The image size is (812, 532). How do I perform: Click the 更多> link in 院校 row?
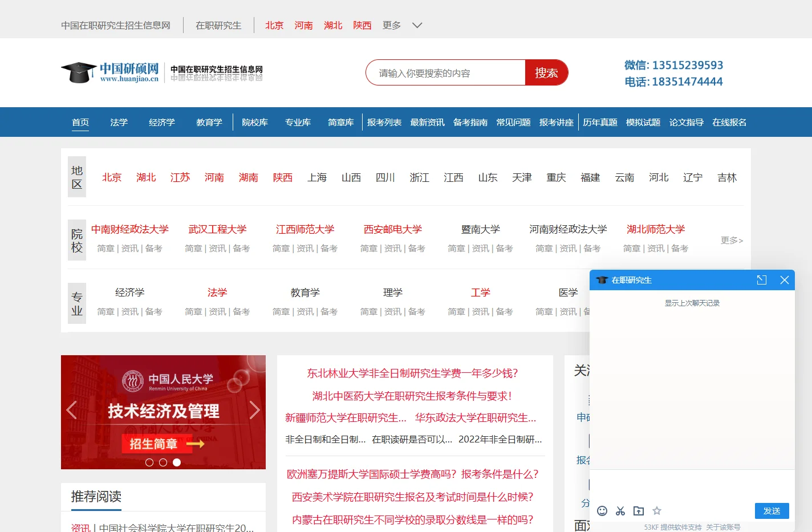tap(732, 240)
